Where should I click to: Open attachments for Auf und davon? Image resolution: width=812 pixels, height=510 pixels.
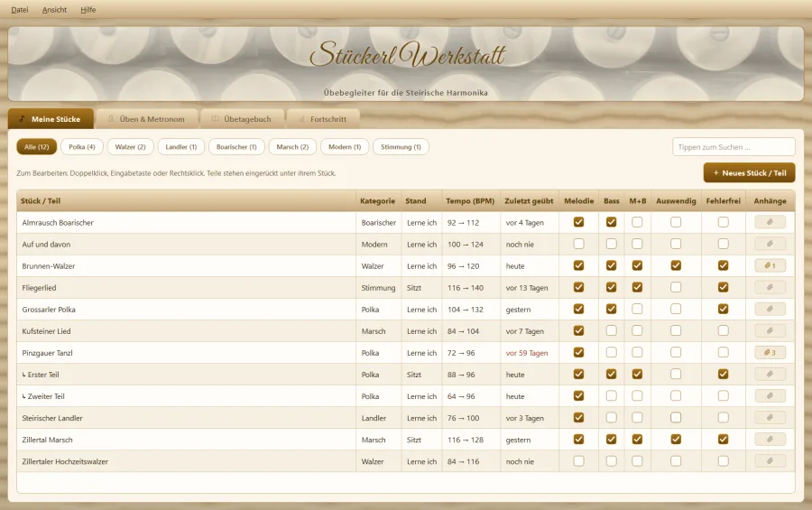(770, 244)
